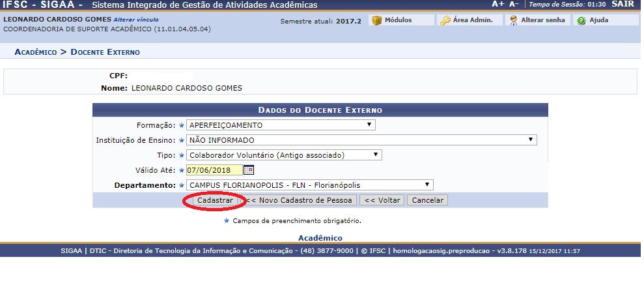Click the Acadêmico link at page bottom
This screenshot has height=298, width=644.
click(320, 238)
